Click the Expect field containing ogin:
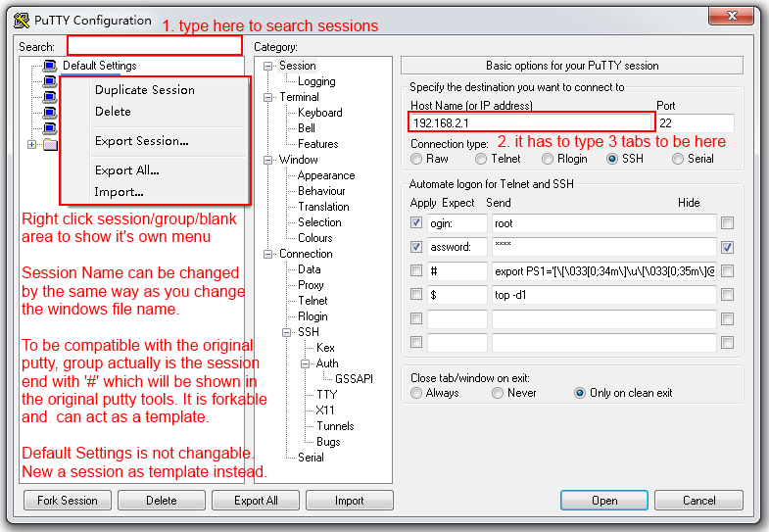 pyautogui.click(x=457, y=223)
